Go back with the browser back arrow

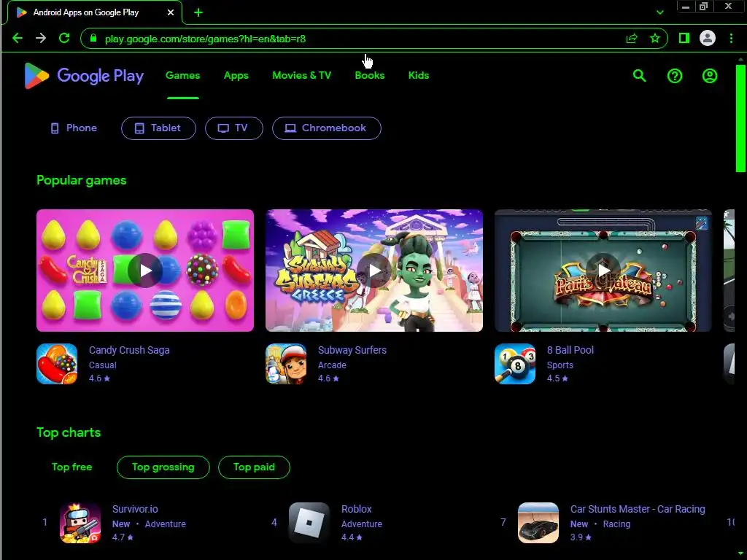(18, 38)
